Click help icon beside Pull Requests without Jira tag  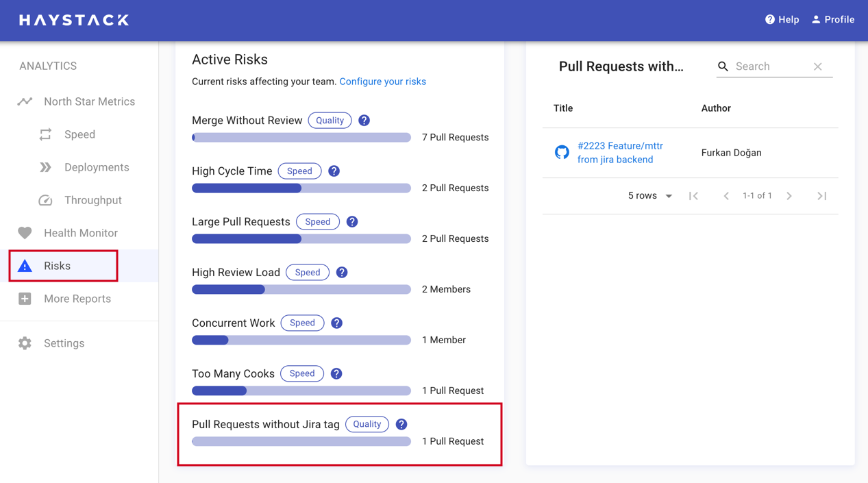[401, 424]
